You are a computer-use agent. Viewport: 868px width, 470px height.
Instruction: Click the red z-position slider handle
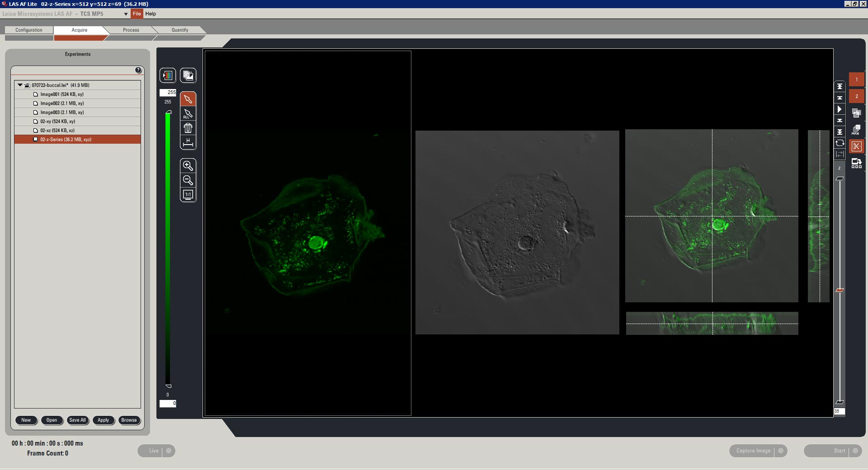tap(840, 290)
